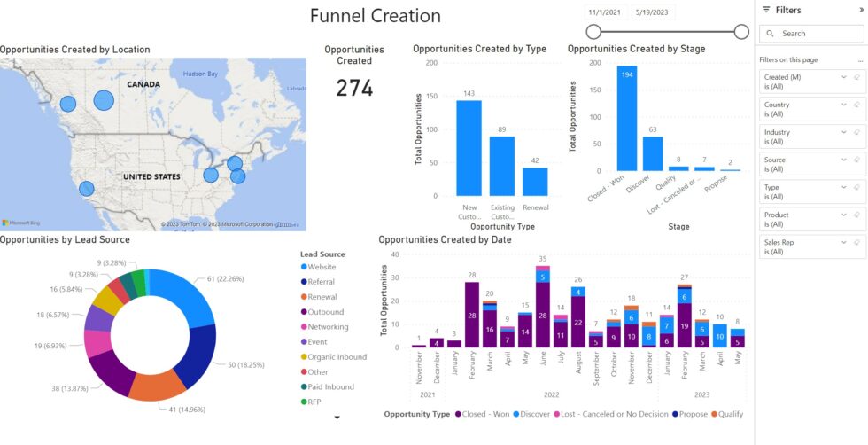This screenshot has height=445, width=868.
Task: Click the Terms link on the map
Action: pyautogui.click(x=287, y=224)
